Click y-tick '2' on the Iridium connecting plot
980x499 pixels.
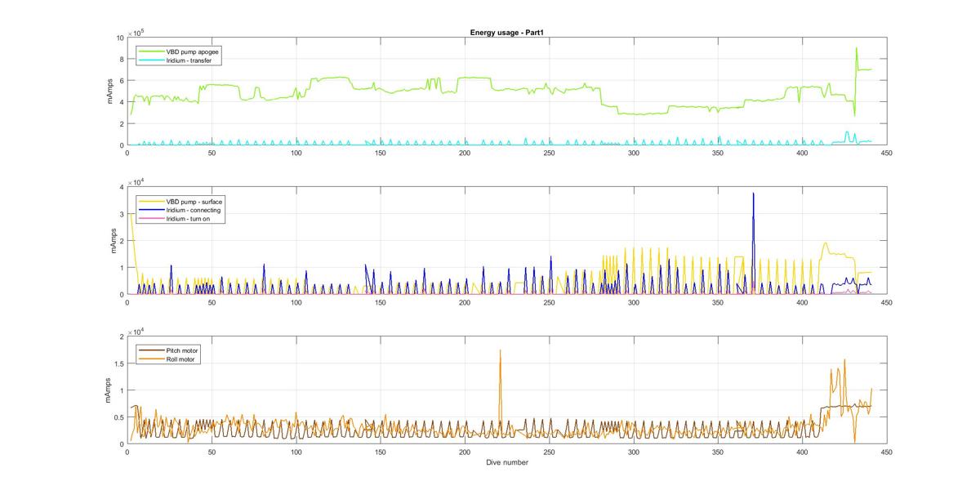(121, 241)
